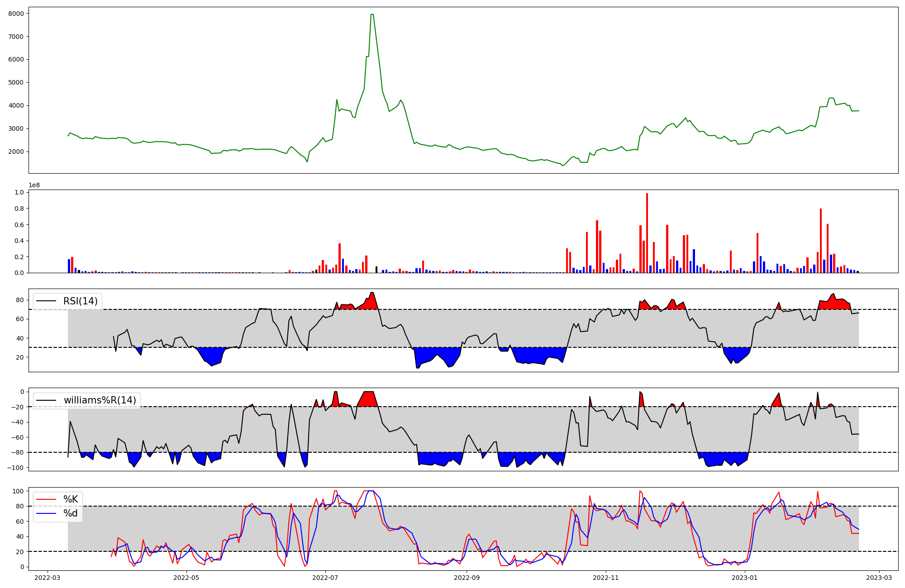Image resolution: width=905 pixels, height=588 pixels.
Task: Click the 1e8 volume scale label
Action: (34, 185)
